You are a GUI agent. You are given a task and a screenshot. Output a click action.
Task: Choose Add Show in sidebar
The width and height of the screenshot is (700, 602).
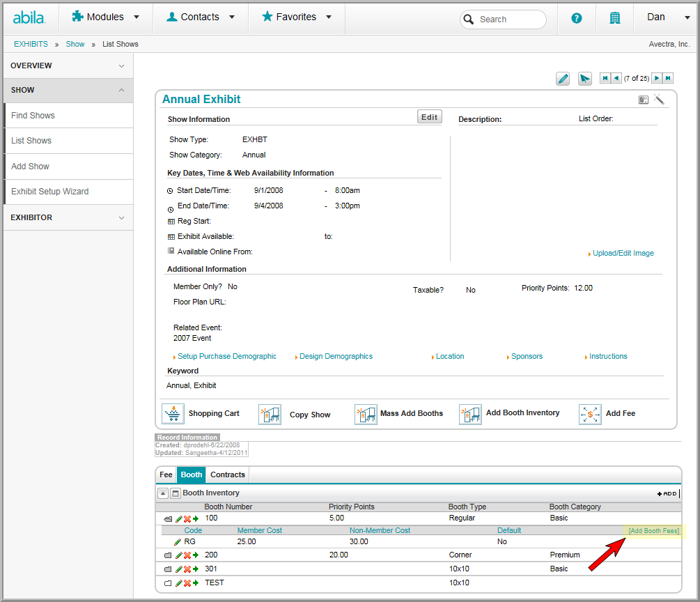point(68,167)
